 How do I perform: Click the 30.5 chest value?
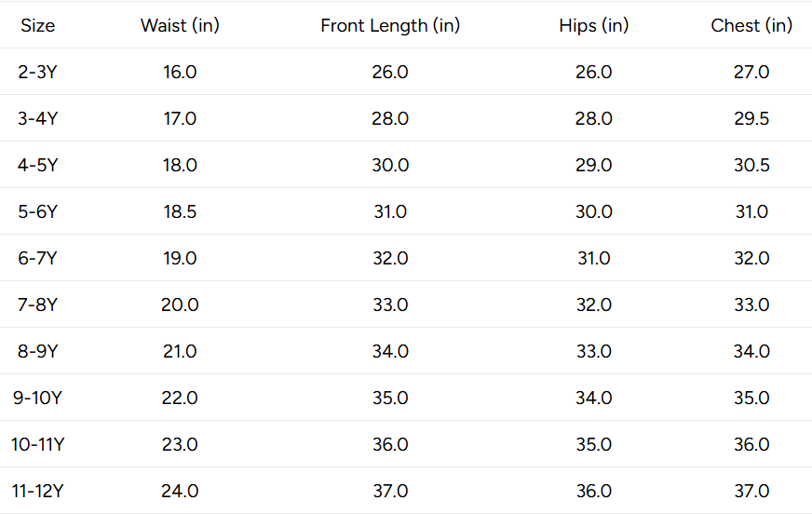751,165
